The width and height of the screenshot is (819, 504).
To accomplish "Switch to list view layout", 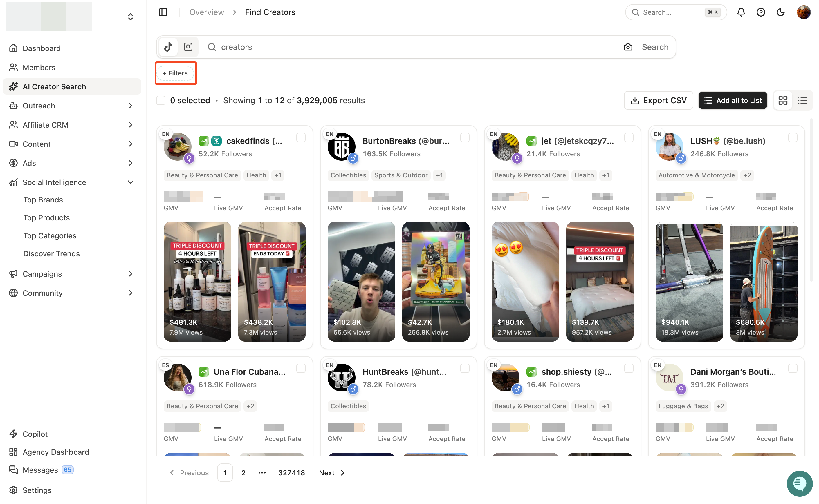I will (803, 100).
